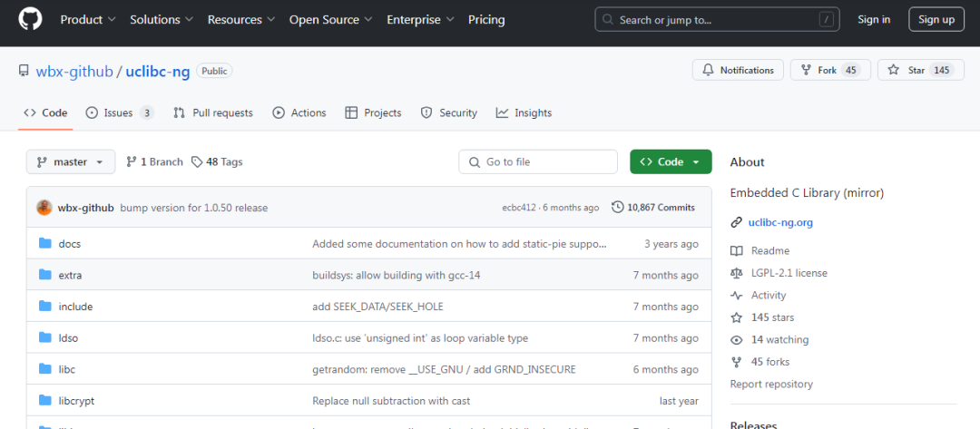Fork the repository using the Fork button

pos(829,70)
